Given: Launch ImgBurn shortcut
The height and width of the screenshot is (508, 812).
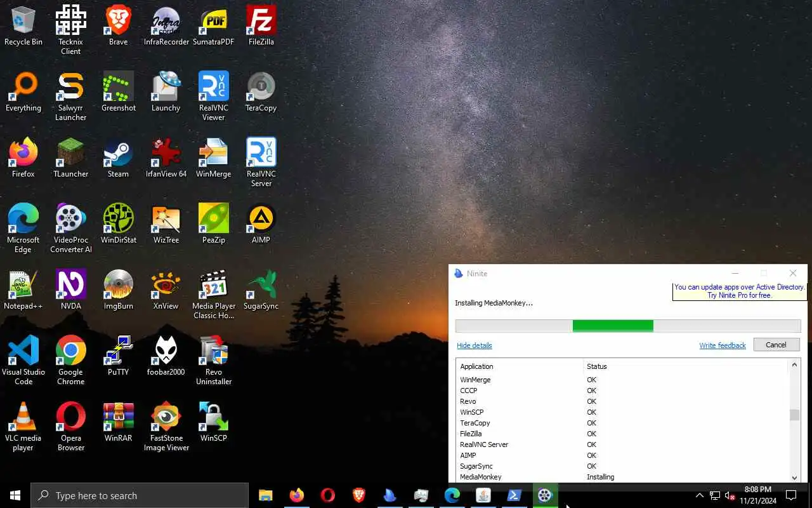Looking at the screenshot, I should [x=118, y=291].
